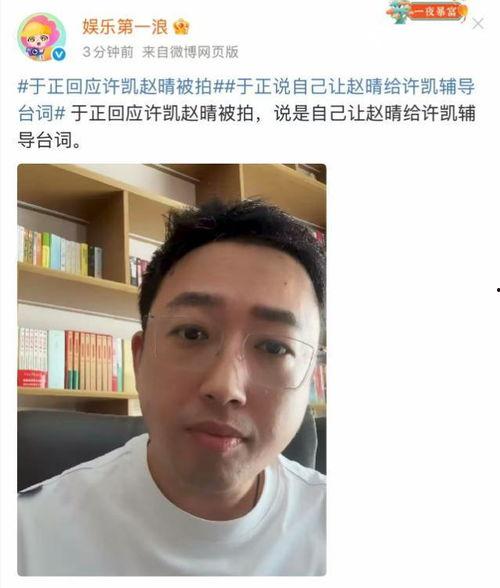Image resolution: width=500 pixels, height=588 pixels.
Task: Click the 来自 label before the post source
Action: tap(156, 52)
